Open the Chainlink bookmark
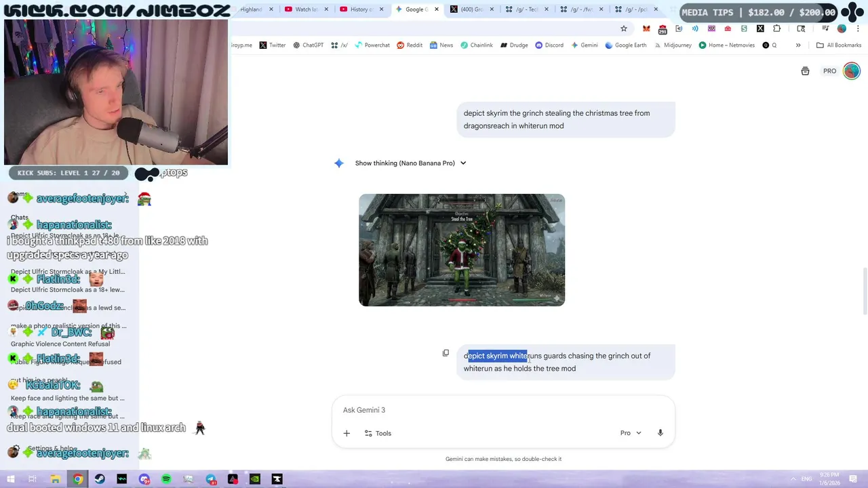Image resolution: width=868 pixels, height=488 pixels. (477, 45)
